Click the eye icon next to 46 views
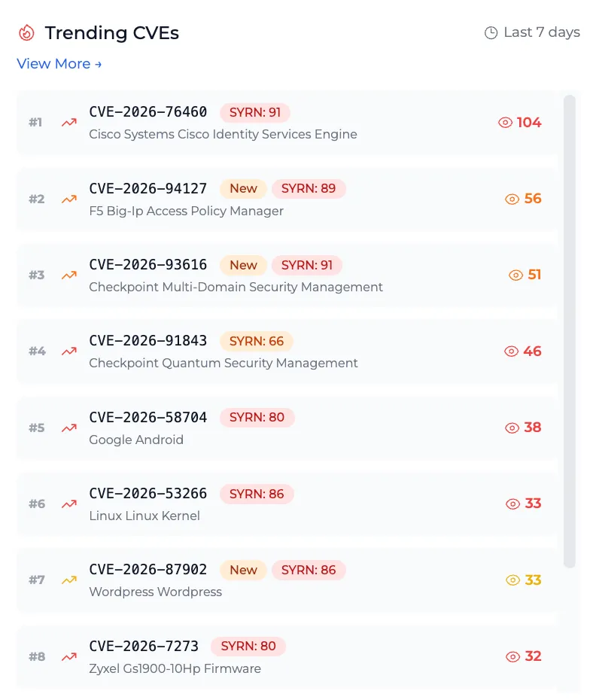599x700 pixels. (x=512, y=352)
